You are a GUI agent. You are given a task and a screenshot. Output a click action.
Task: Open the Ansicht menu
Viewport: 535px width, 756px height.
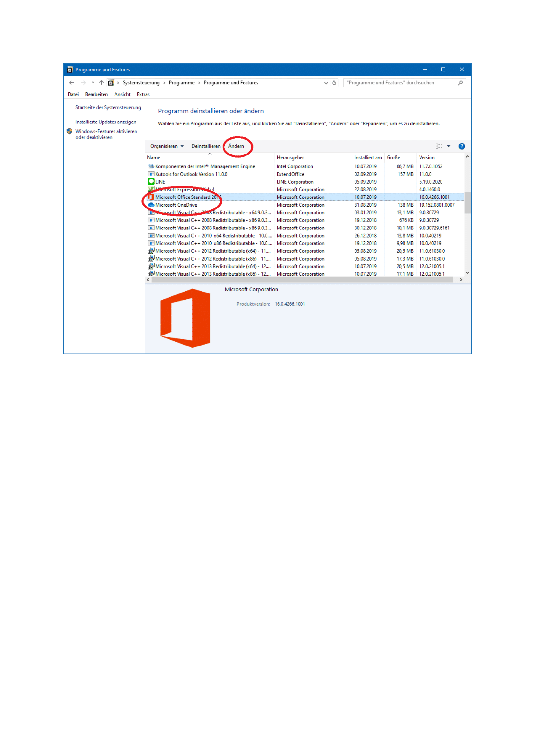123,94
